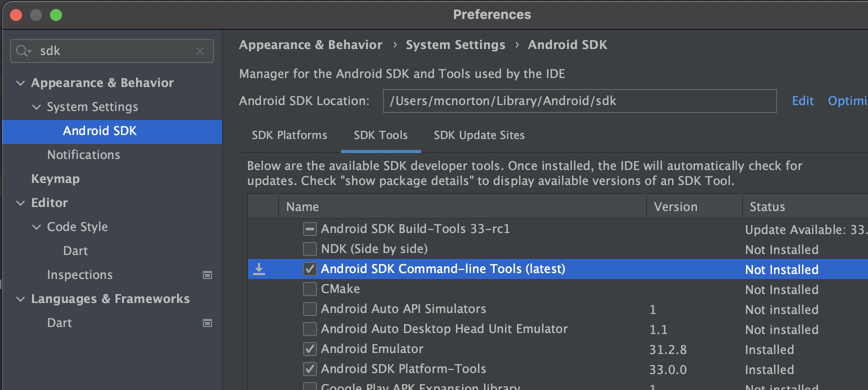The height and width of the screenshot is (390, 868).
Task: Click System Settings breadcrumb
Action: coord(455,45)
